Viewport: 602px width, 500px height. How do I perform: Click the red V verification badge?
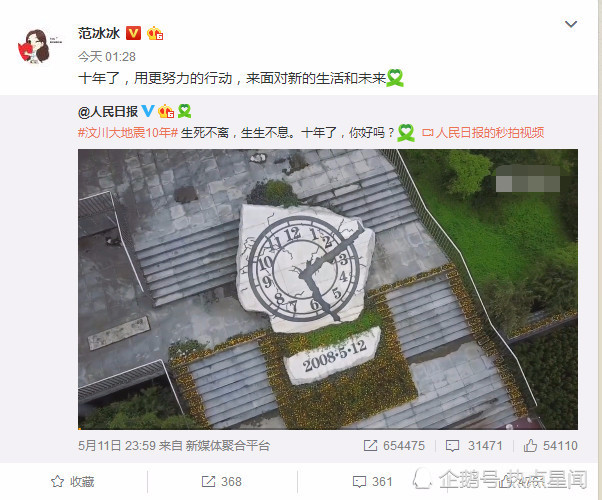click(133, 33)
